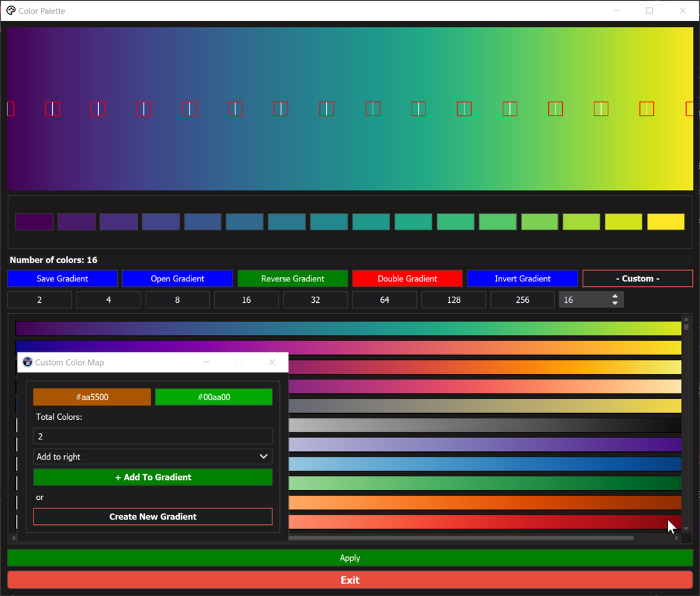Click the last bright yellow color swatch
This screenshot has height=596, width=700.
point(666,221)
